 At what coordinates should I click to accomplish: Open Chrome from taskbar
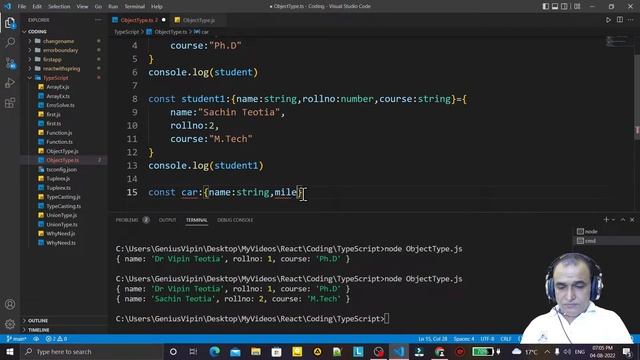click(440, 351)
